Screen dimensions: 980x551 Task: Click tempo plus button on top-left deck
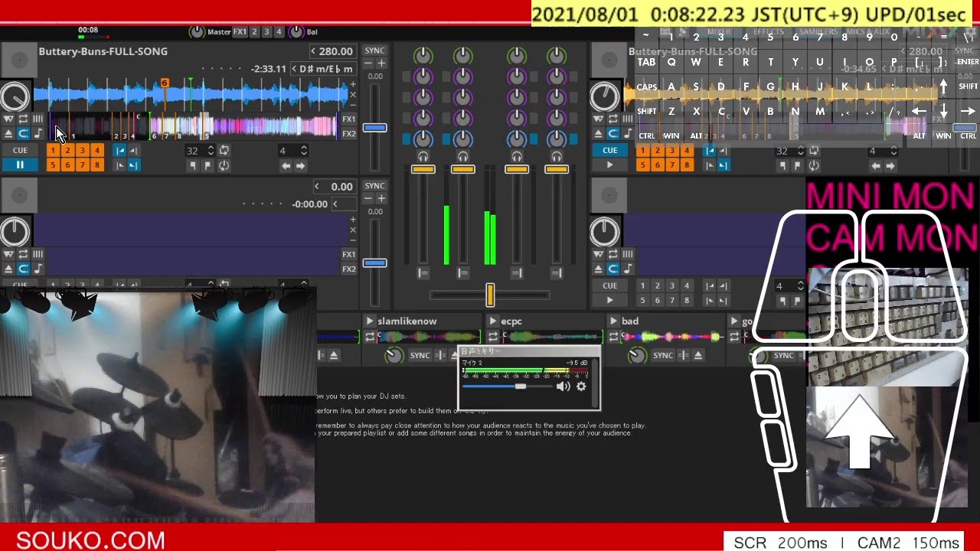pos(382,64)
